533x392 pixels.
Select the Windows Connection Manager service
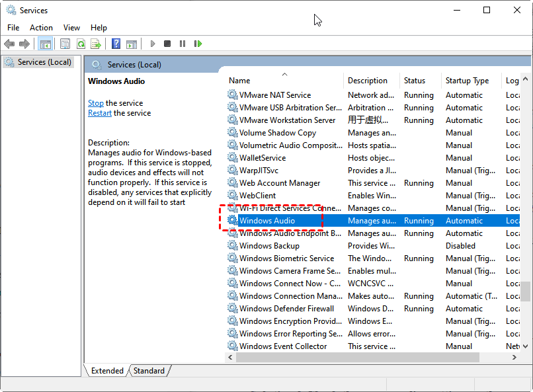(372, 296)
